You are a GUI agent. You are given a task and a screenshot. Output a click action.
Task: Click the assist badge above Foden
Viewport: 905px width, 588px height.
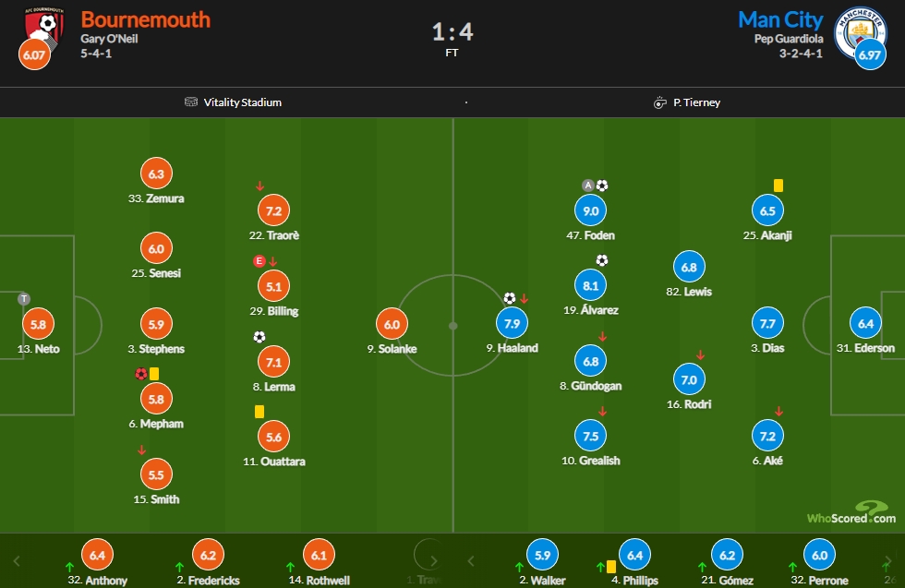(588, 186)
